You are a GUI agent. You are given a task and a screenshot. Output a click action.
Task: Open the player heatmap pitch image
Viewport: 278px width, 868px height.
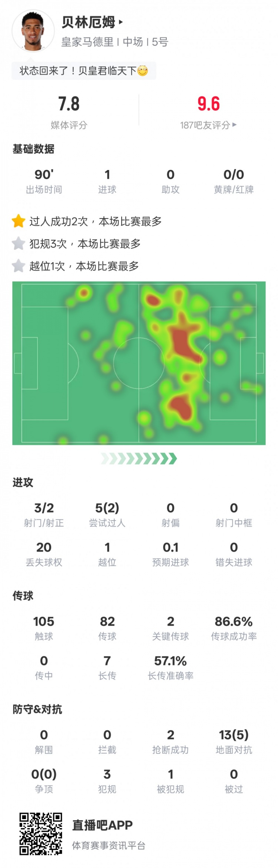(139, 363)
